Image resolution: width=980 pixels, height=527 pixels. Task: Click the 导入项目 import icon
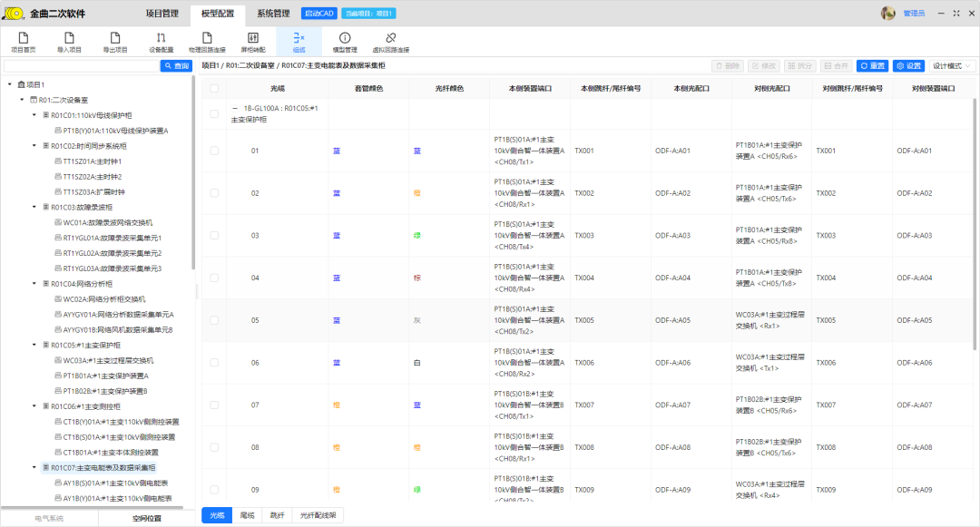[x=69, y=42]
